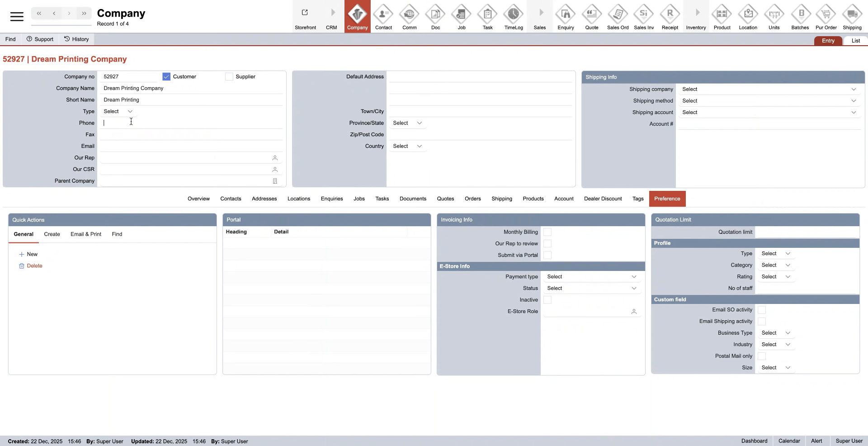Open the Dealer Discount tab
Screen dimensions: 868x446
point(603,199)
